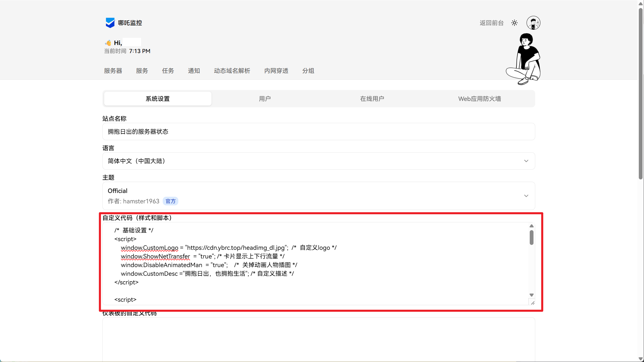Open the 服务器 navigation tab
Image resolution: width=644 pixels, height=362 pixels.
click(113, 71)
